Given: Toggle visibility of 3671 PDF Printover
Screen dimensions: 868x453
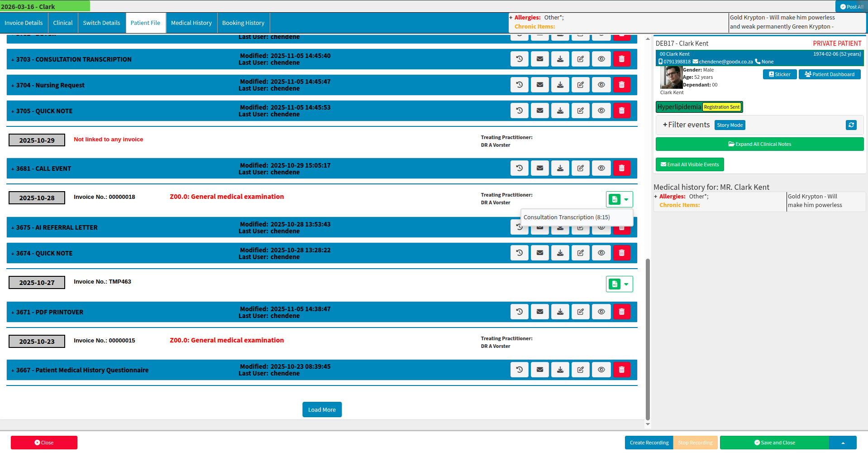Looking at the screenshot, I should (x=601, y=312).
